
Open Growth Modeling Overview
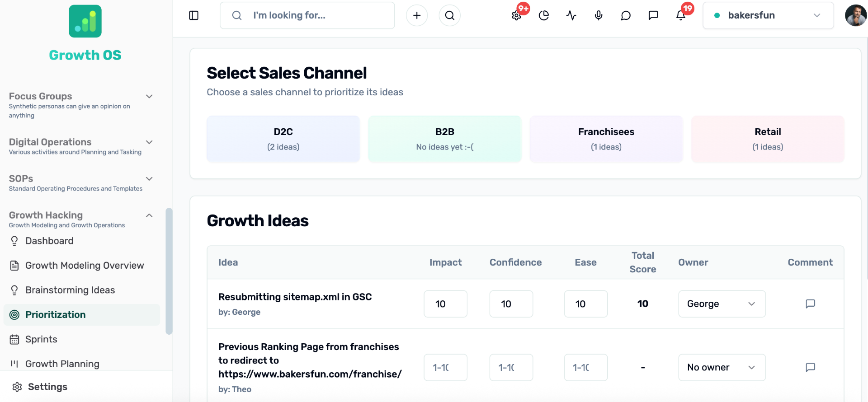point(82,266)
